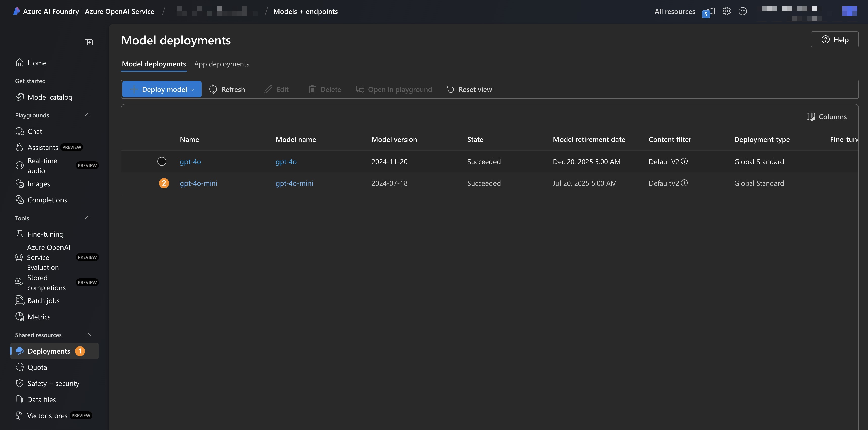
Task: Click the Refresh button
Action: (x=227, y=89)
